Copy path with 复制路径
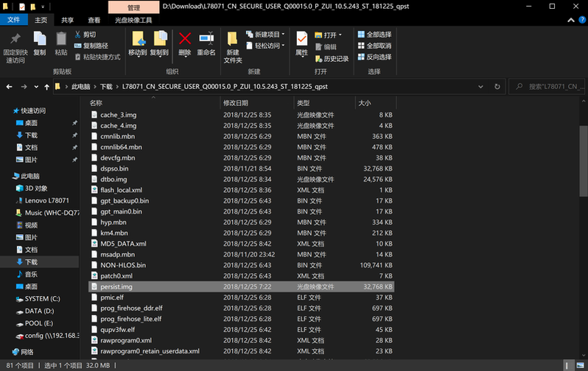 91,46
